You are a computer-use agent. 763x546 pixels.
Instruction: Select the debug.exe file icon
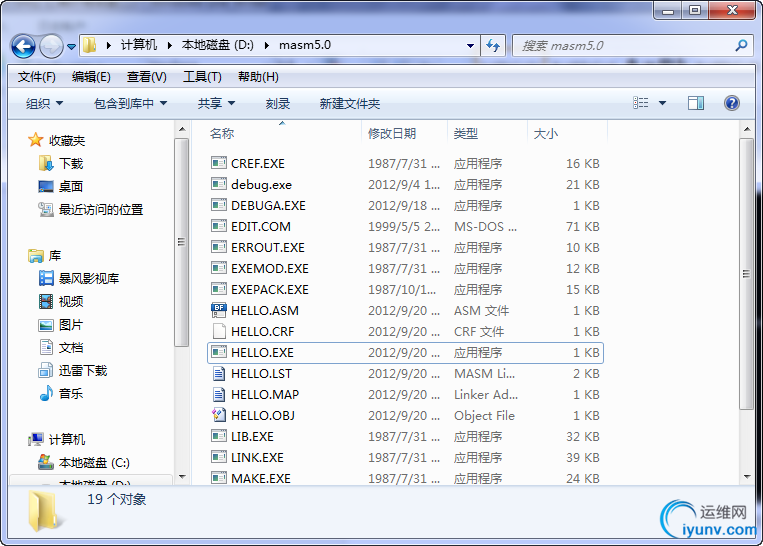point(219,184)
